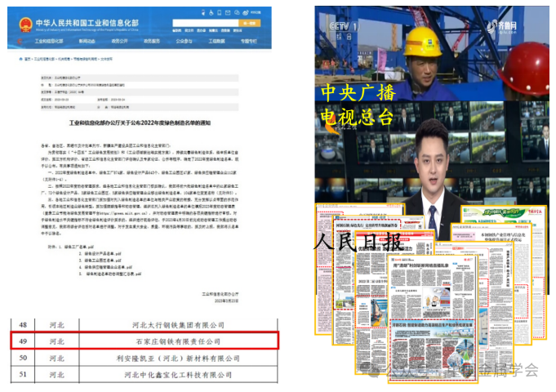Viewport: 556px width, 392px height.
Task: Open the Weibo icon in the header
Action: (x=246, y=13)
